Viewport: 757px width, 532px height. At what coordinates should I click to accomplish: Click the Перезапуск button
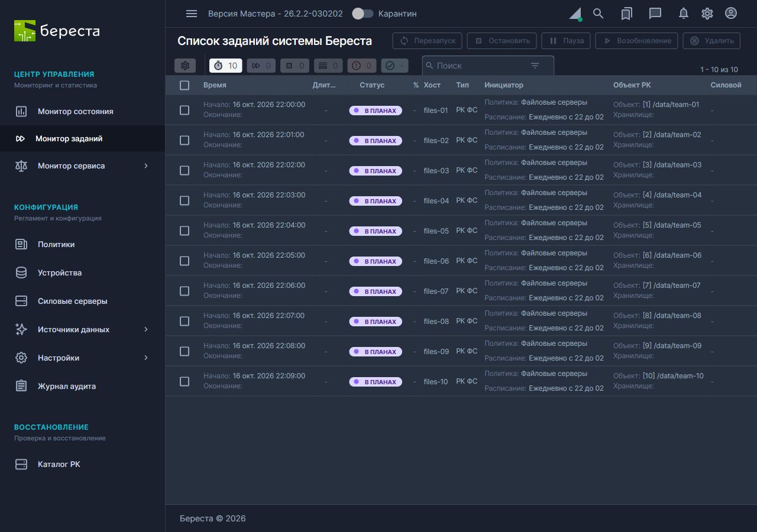(428, 41)
